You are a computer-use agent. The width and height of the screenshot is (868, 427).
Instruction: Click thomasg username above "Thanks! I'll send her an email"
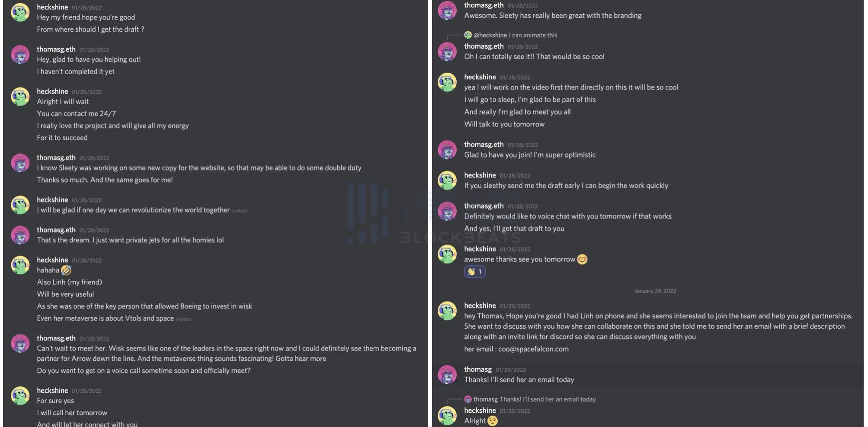click(477, 369)
